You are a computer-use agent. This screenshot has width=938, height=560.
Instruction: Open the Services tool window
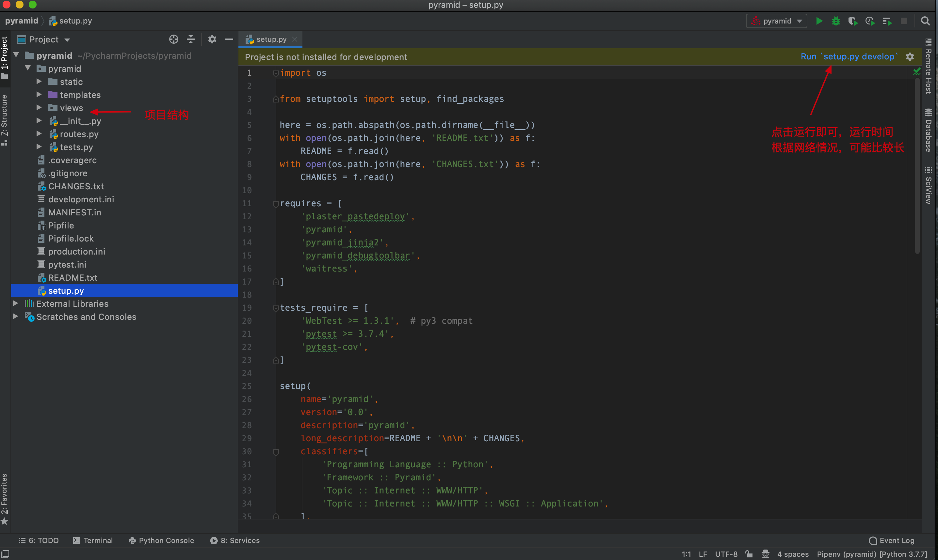[x=235, y=540]
